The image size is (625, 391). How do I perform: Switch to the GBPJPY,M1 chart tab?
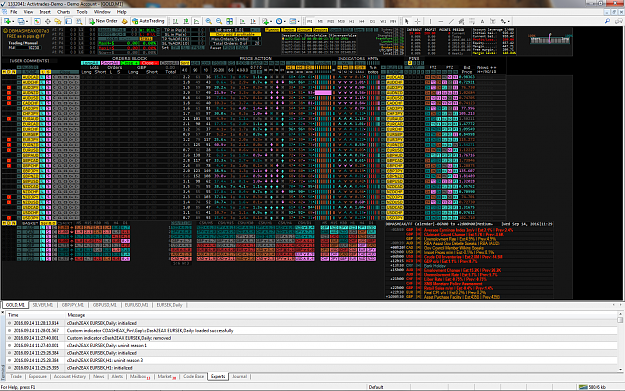[x=73, y=305]
